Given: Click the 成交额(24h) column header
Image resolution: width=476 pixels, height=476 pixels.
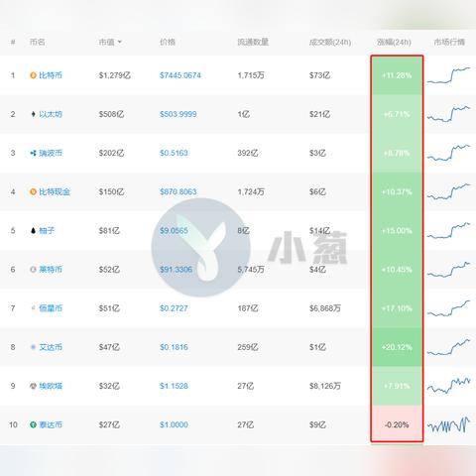Looking at the screenshot, I should click(x=330, y=42).
